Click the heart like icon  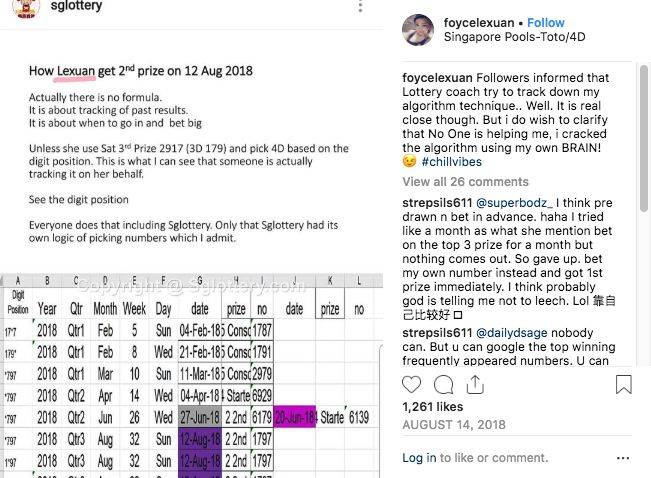tap(412, 384)
